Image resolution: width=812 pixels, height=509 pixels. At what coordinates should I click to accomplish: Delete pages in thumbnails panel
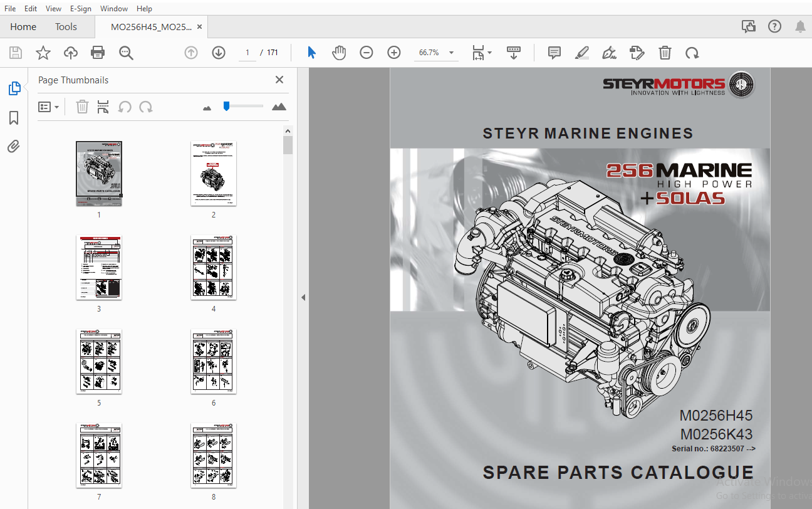82,107
